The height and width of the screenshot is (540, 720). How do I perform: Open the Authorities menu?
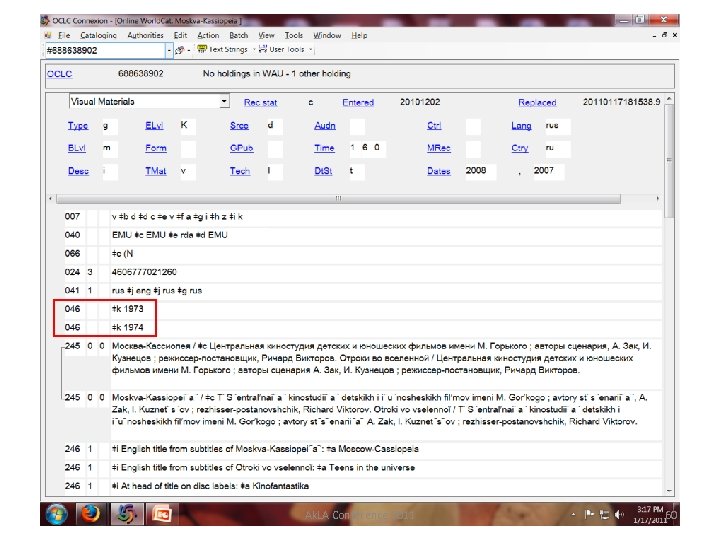tap(145, 35)
